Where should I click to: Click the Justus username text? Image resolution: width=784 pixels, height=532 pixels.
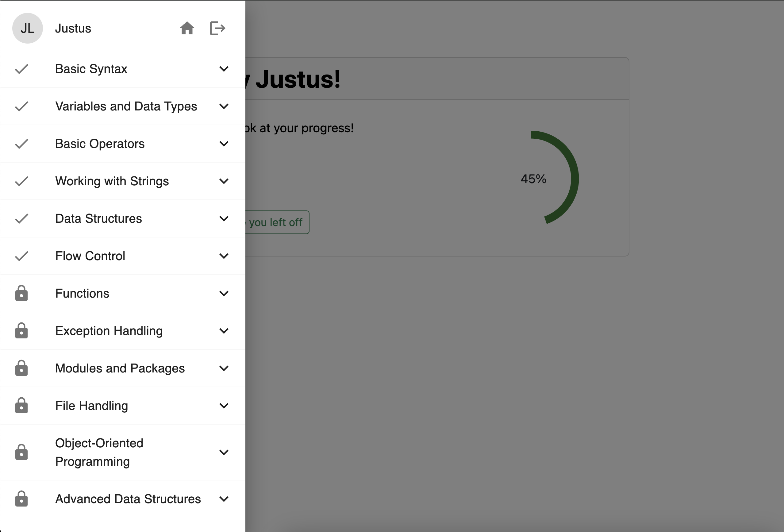[73, 28]
